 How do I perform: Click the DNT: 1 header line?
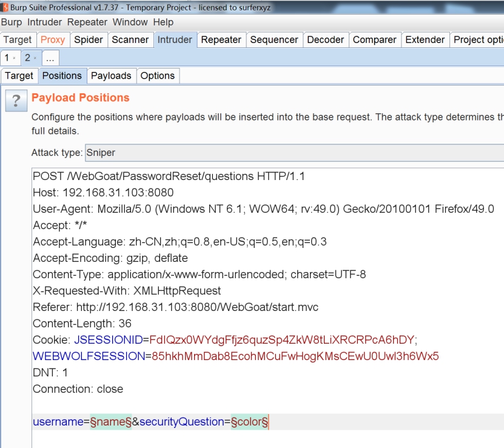50,373
